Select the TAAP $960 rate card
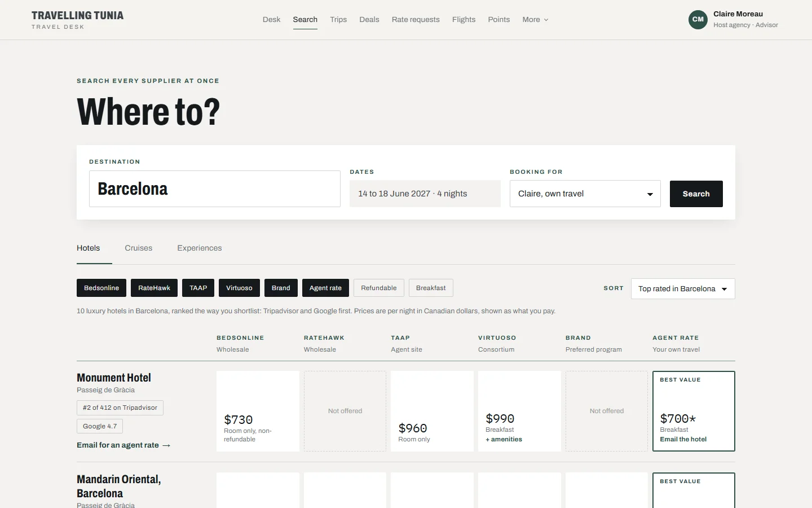 click(x=432, y=411)
